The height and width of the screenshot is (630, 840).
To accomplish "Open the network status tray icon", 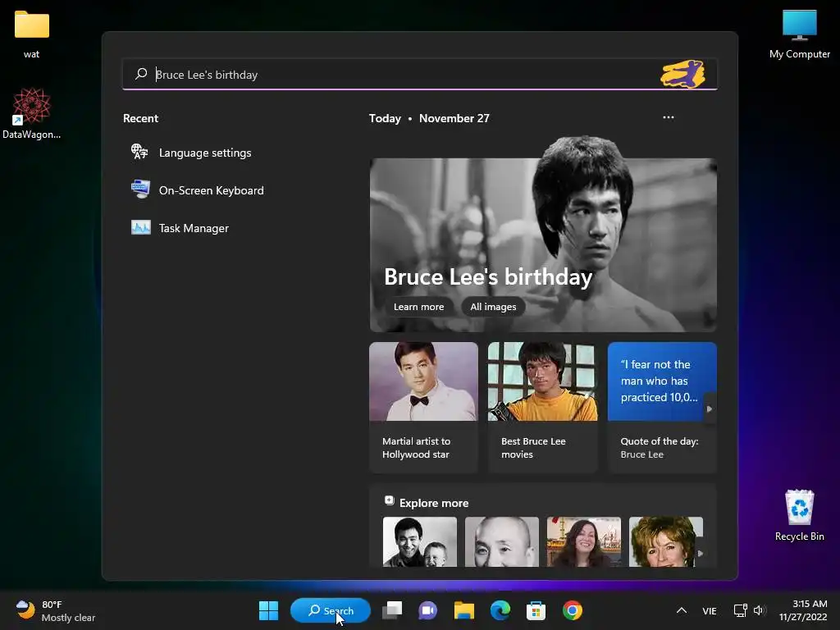I will tap(741, 610).
